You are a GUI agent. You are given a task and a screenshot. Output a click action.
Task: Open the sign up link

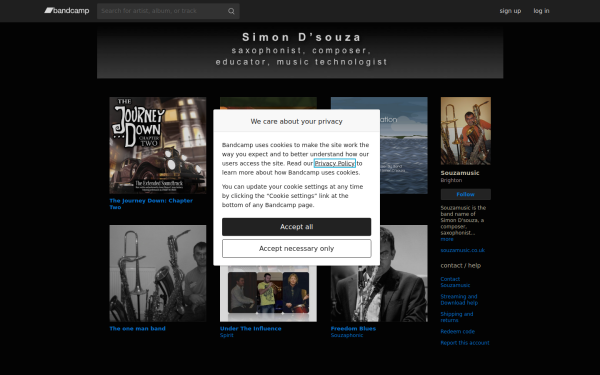(x=510, y=11)
